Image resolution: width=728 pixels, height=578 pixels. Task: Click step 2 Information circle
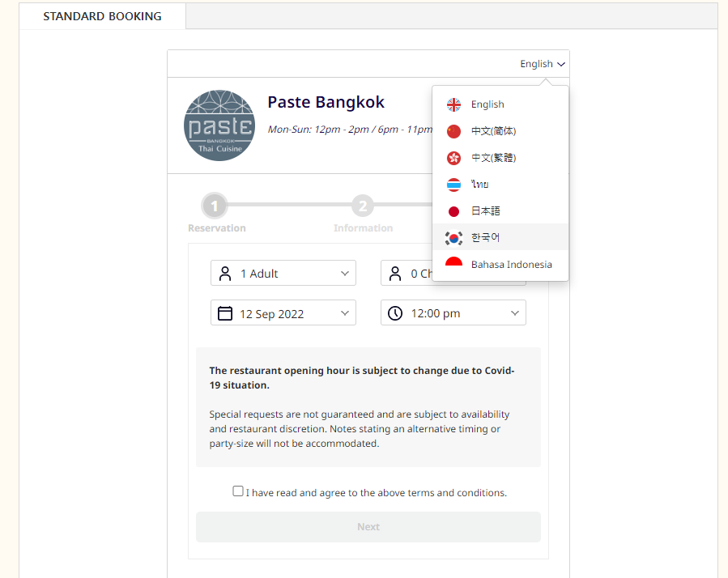click(363, 206)
